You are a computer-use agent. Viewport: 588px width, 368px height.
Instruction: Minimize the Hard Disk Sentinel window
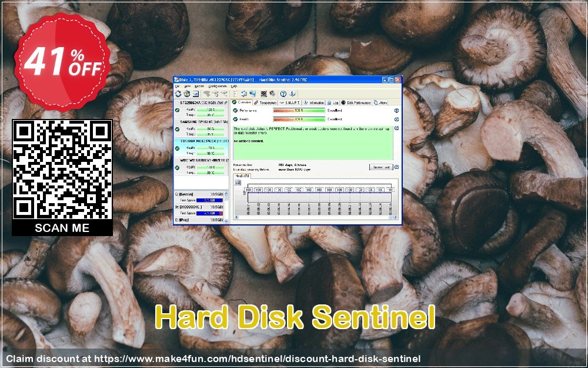click(385, 79)
